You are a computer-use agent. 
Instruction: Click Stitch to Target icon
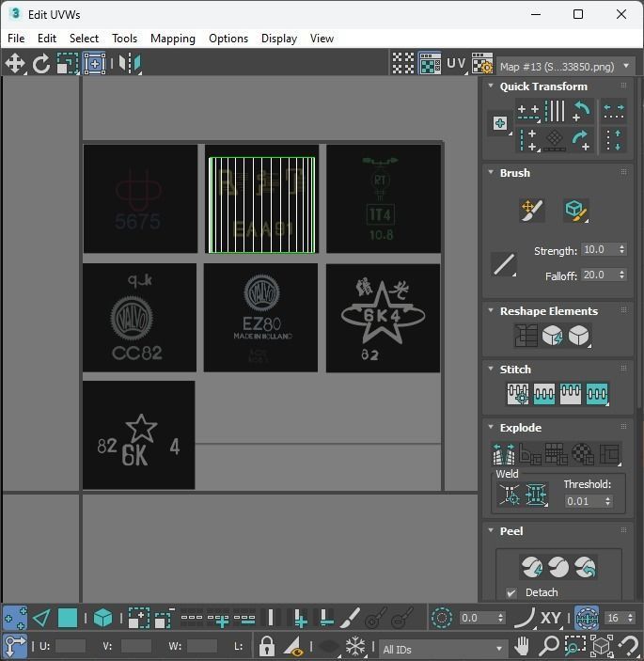click(518, 394)
